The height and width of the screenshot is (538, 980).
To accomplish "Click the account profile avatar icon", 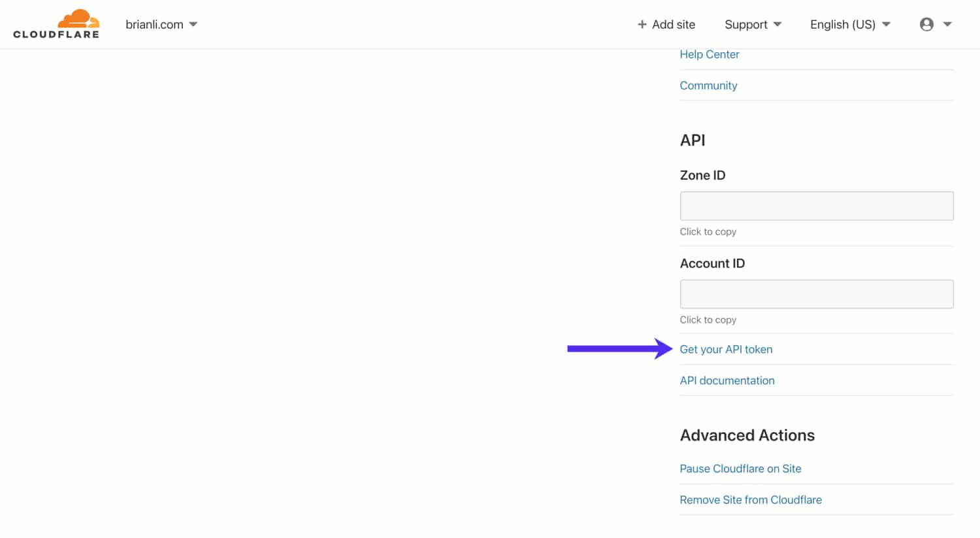I will [x=926, y=24].
